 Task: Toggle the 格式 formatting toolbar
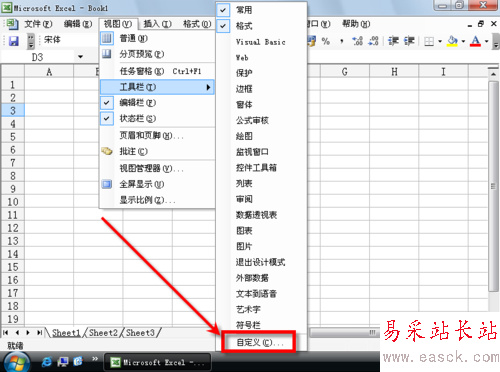(x=261, y=26)
